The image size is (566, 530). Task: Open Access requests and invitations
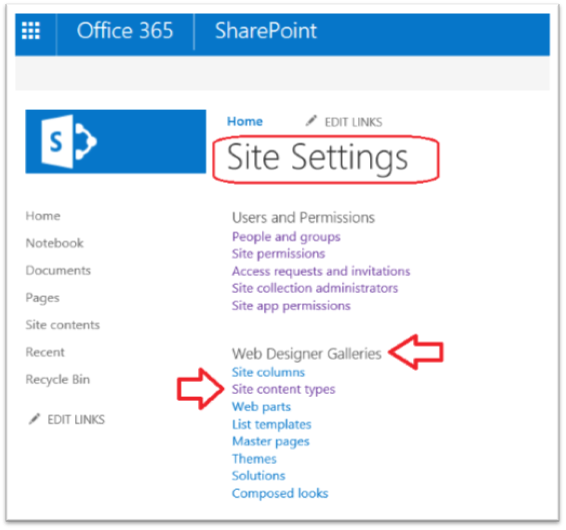pyautogui.click(x=321, y=271)
